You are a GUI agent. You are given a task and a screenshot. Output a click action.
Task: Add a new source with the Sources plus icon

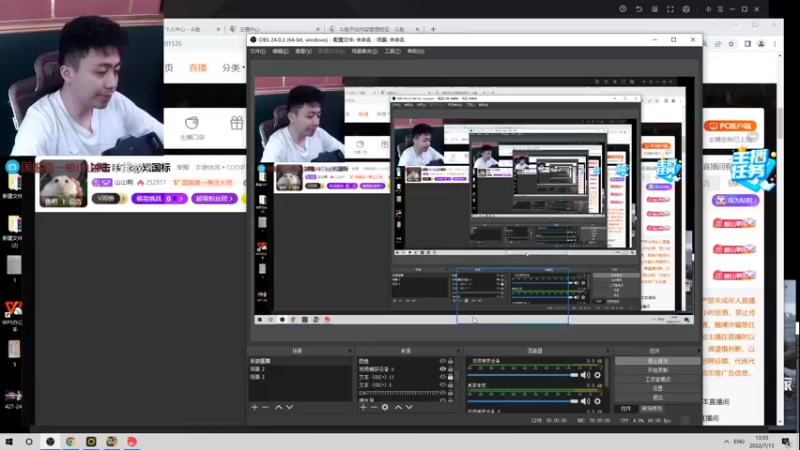(x=363, y=407)
